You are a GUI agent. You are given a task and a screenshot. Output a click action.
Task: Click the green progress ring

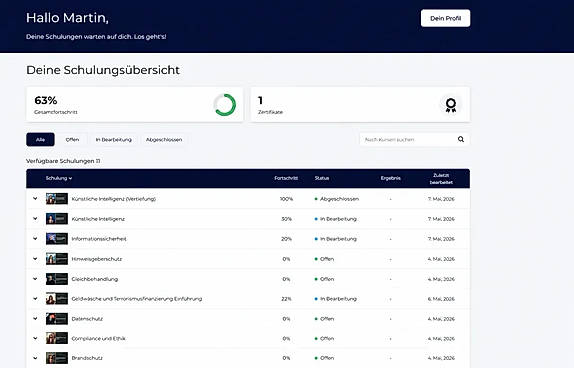tap(225, 105)
